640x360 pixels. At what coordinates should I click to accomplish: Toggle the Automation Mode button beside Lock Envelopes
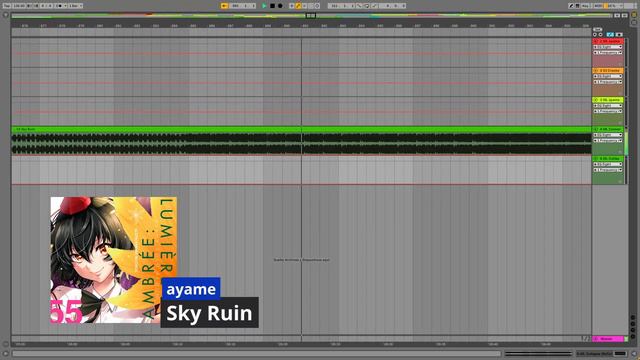pyautogui.click(x=619, y=35)
